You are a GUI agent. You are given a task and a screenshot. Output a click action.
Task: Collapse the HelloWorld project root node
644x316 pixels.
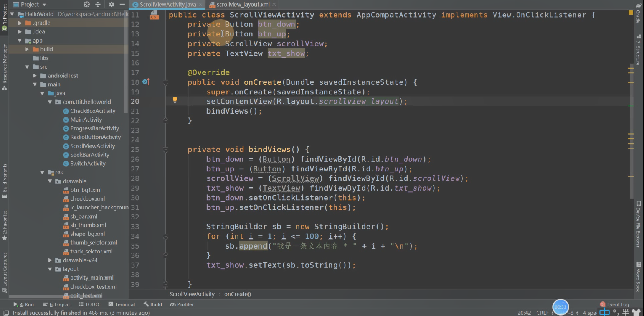12,14
